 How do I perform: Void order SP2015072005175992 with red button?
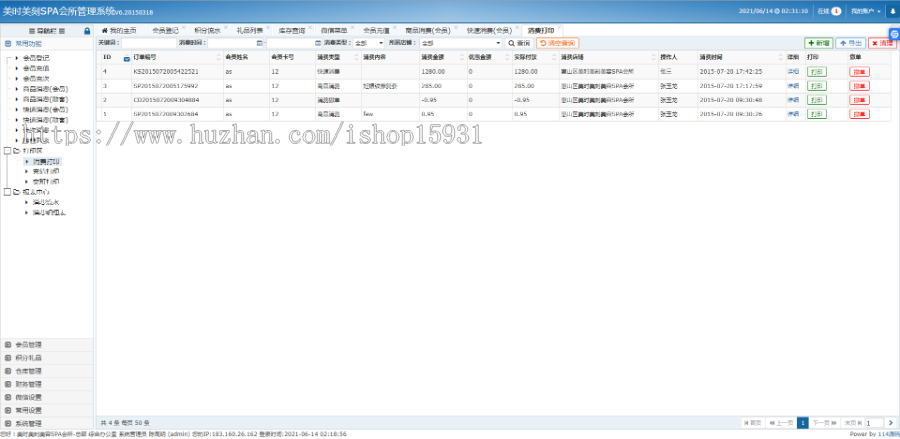coord(859,86)
